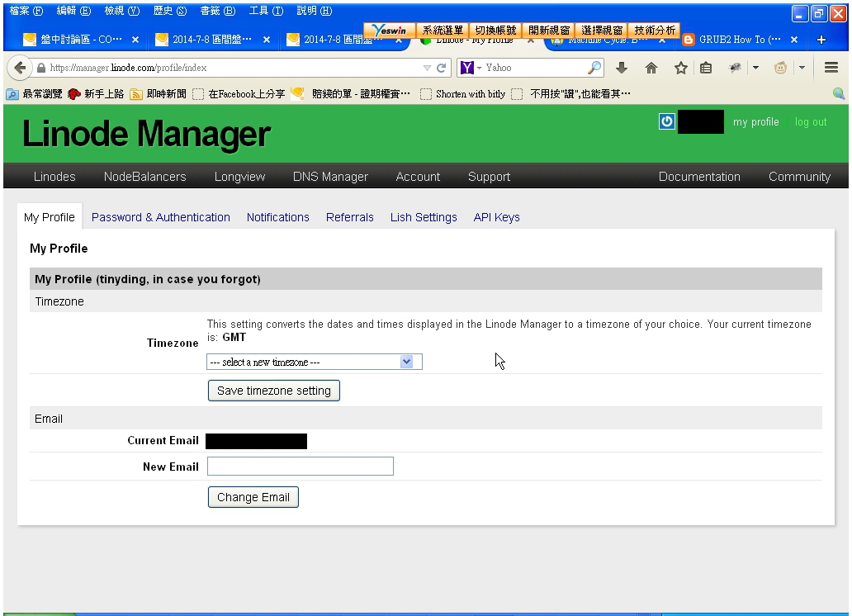Open the URL history dropdown arrow
Screen dimensions: 852x616
427,68
